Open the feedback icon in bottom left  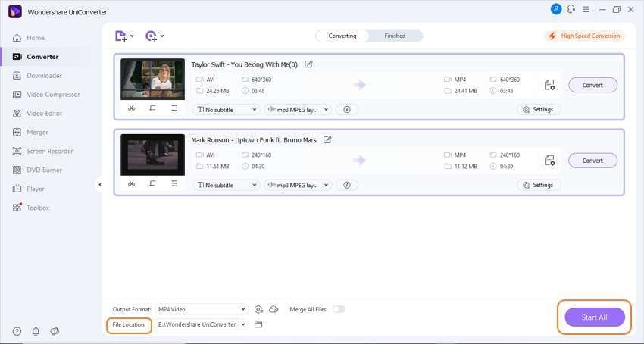click(55, 331)
